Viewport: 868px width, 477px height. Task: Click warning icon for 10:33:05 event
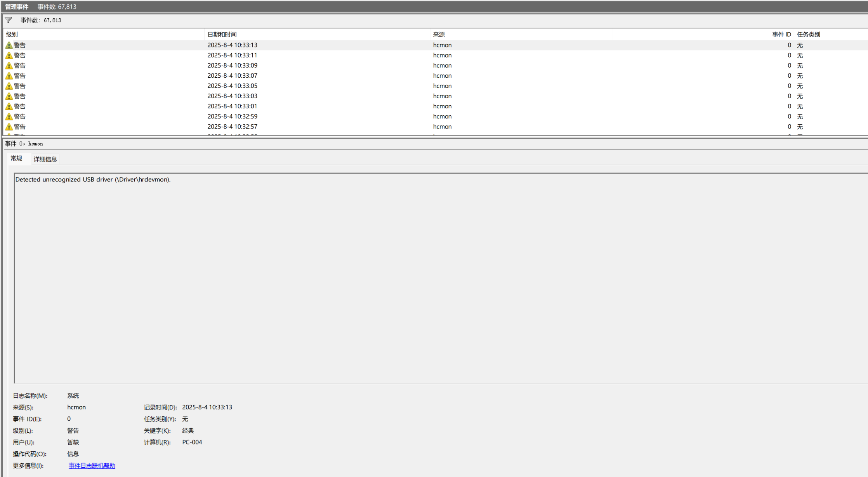click(x=9, y=86)
